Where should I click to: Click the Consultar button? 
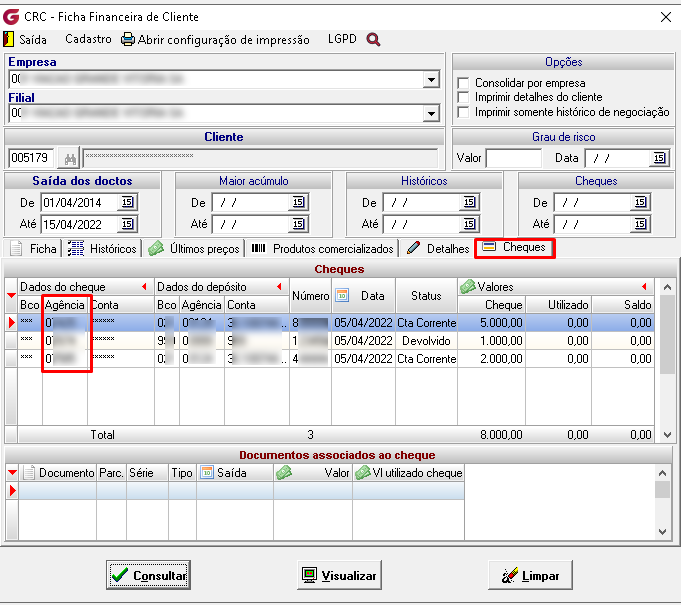[x=149, y=575]
